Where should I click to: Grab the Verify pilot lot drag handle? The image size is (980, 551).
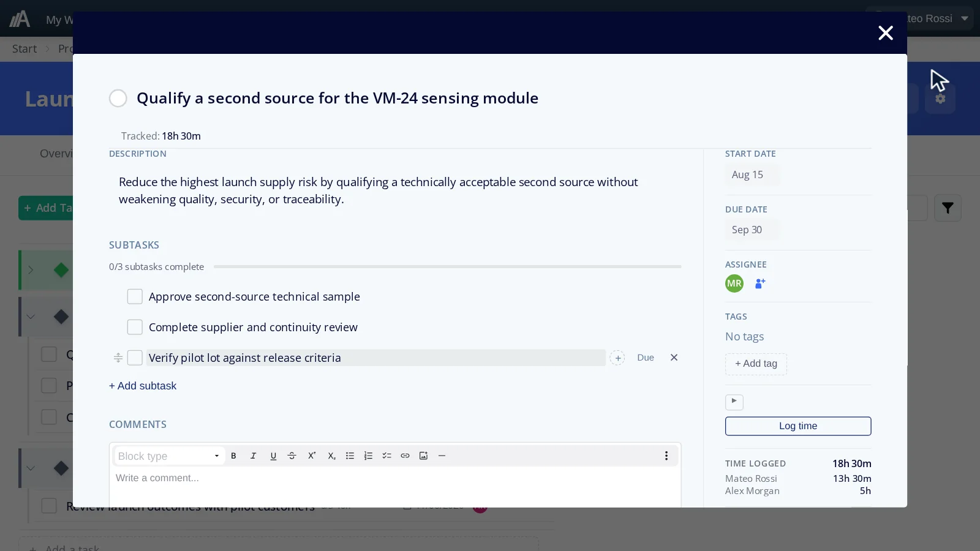118,358
